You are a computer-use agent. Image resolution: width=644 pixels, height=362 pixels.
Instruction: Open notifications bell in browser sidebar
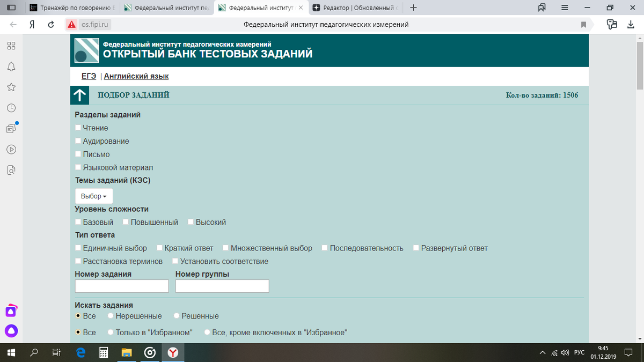tap(11, 67)
